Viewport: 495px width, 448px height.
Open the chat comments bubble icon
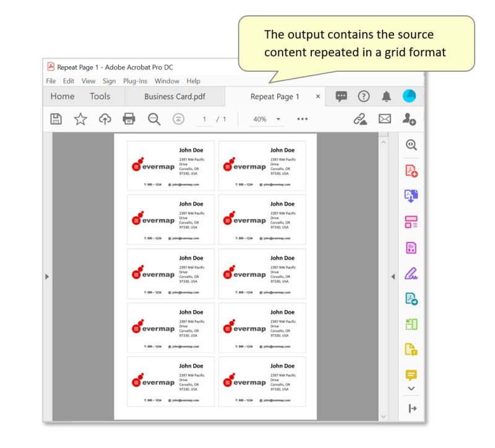(x=342, y=97)
